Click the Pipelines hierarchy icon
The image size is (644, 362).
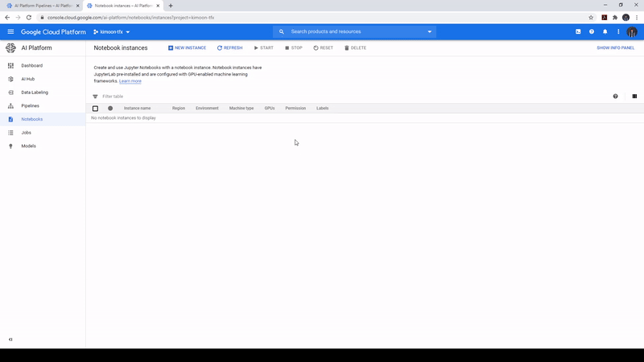[x=10, y=106]
